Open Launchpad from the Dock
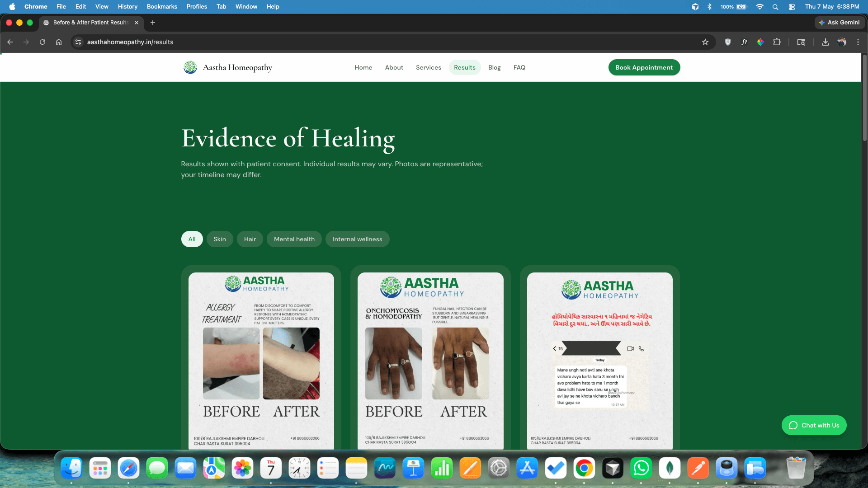Screen dimensions: 868x488 [x=100, y=468]
